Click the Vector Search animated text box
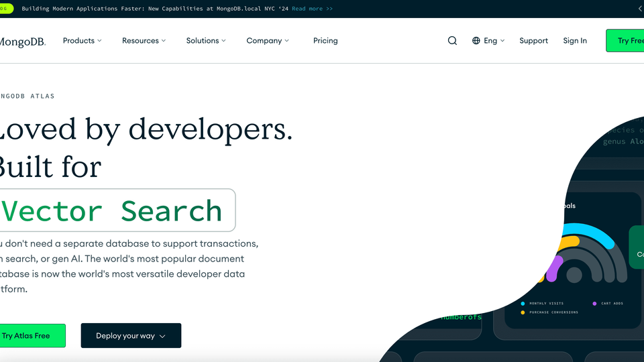This screenshot has width=644, height=362. pos(117,210)
